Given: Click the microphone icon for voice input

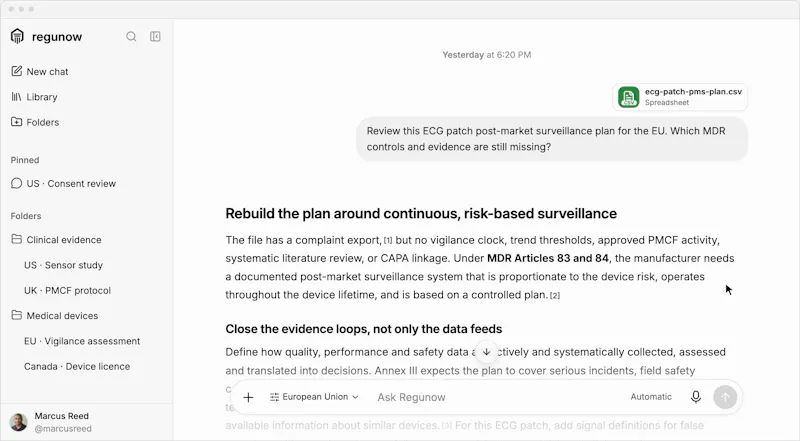Looking at the screenshot, I should click(x=695, y=397).
